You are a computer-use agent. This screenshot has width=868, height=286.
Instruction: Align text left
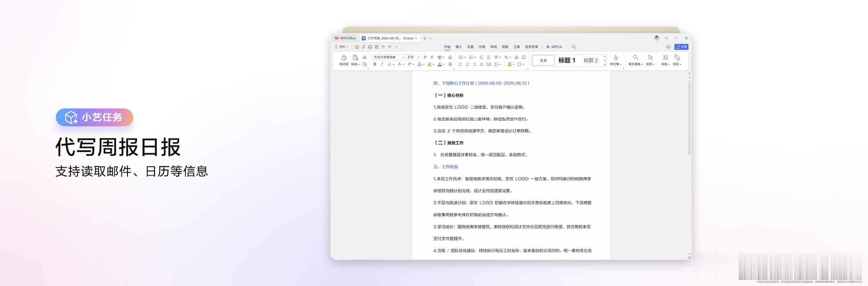click(460, 64)
